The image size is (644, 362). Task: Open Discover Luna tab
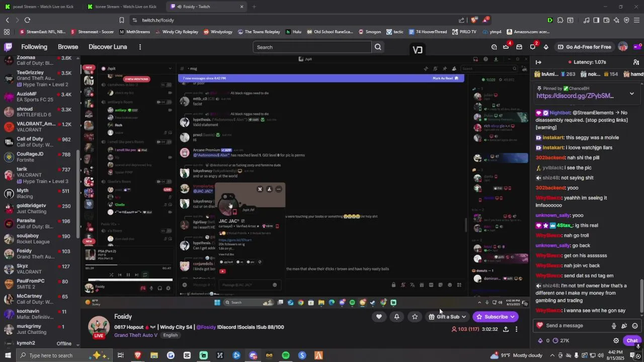click(108, 47)
